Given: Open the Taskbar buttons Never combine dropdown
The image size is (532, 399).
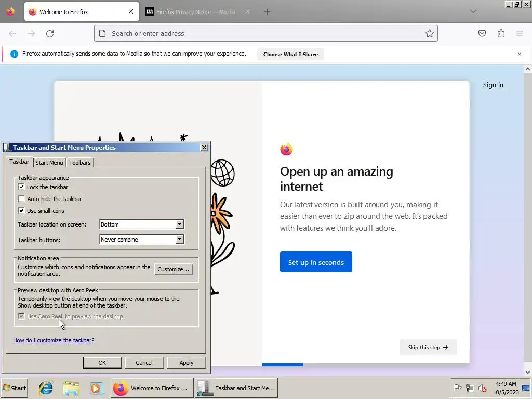Looking at the screenshot, I should click(142, 240).
